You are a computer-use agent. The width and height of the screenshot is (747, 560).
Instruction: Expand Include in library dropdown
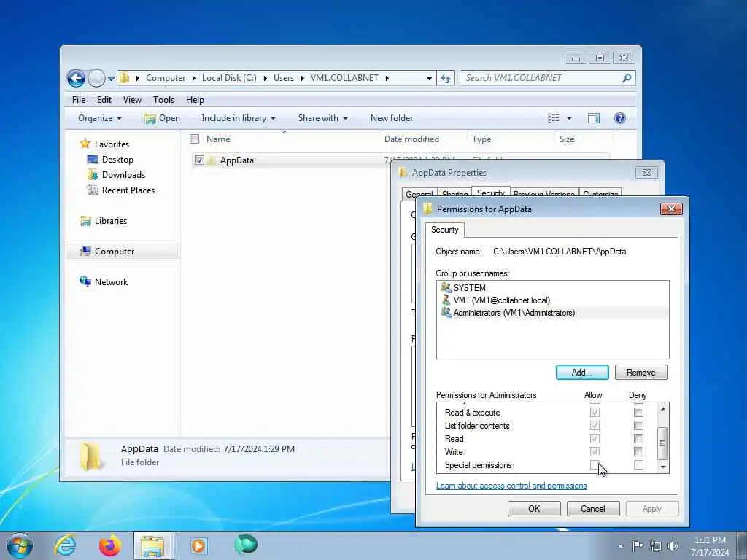pyautogui.click(x=239, y=118)
